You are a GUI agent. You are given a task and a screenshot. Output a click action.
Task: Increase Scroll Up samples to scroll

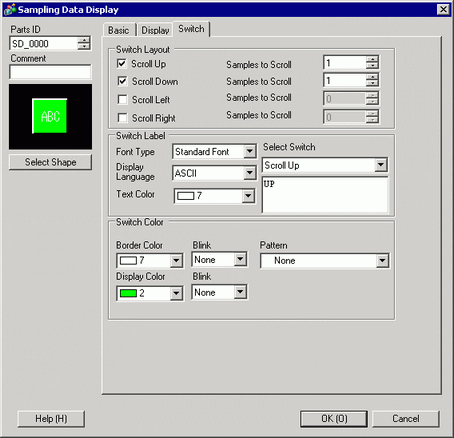[372, 59]
